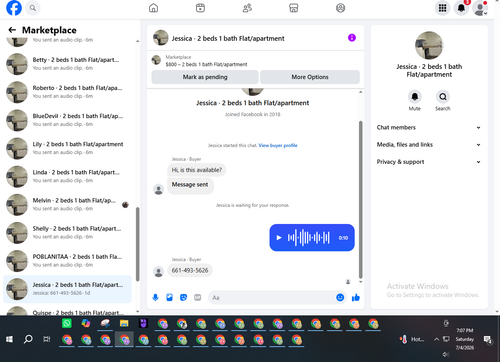Play the sent audio clip
The image size is (500, 362).
point(279,238)
